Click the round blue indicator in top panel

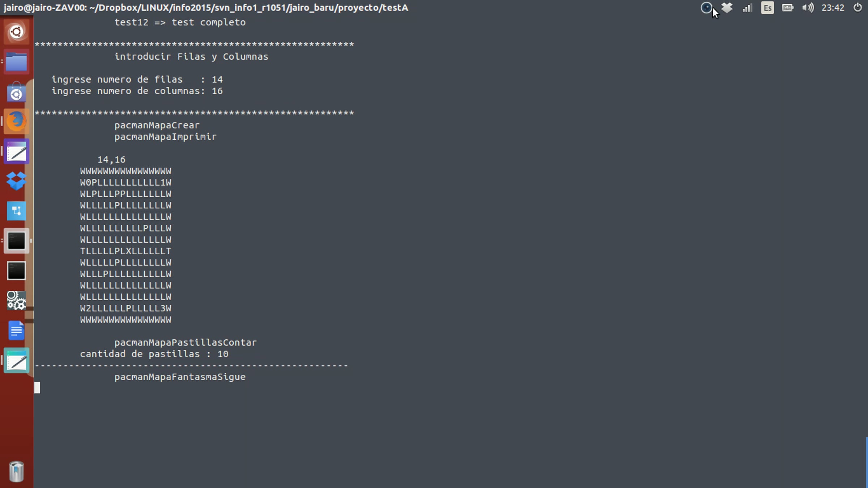[706, 8]
